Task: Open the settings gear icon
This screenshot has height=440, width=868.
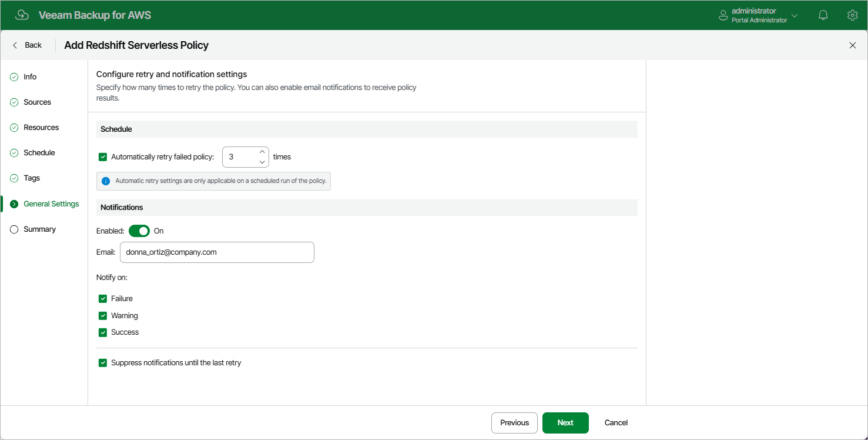Action: (x=852, y=15)
